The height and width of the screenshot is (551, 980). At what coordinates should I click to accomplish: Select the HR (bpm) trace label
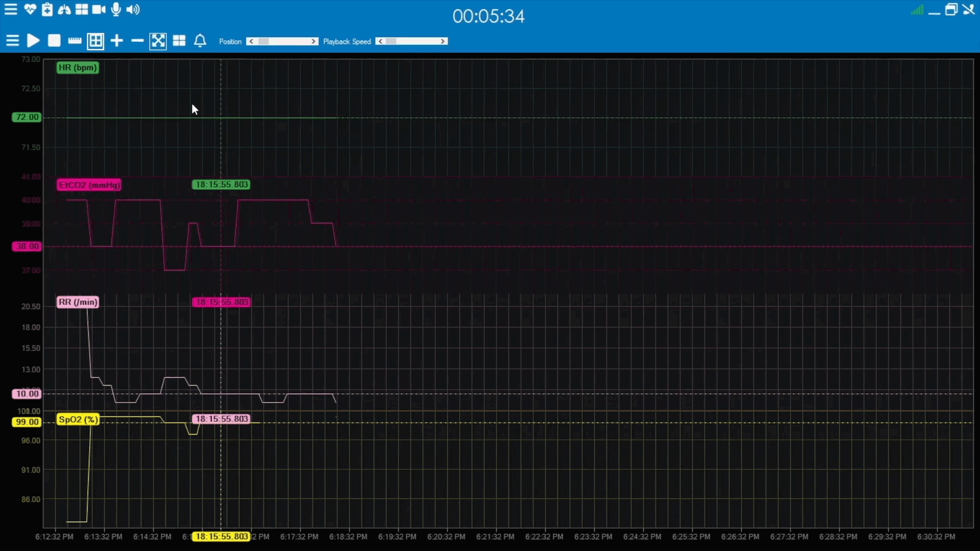coord(78,67)
